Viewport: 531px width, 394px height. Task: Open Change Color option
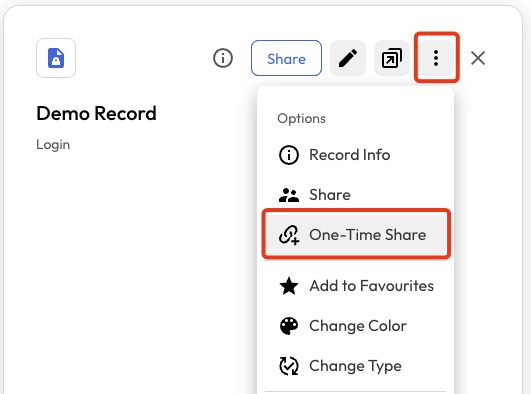pyautogui.click(x=356, y=326)
